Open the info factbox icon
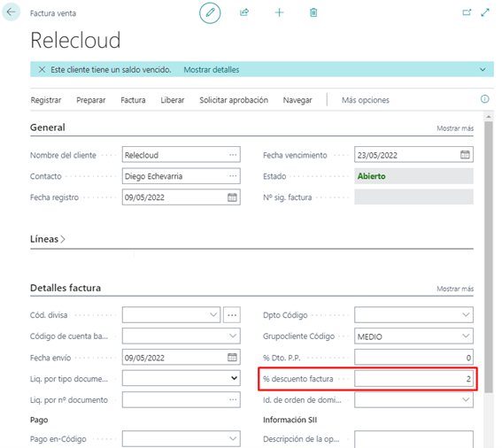The image size is (502, 448). click(x=484, y=99)
